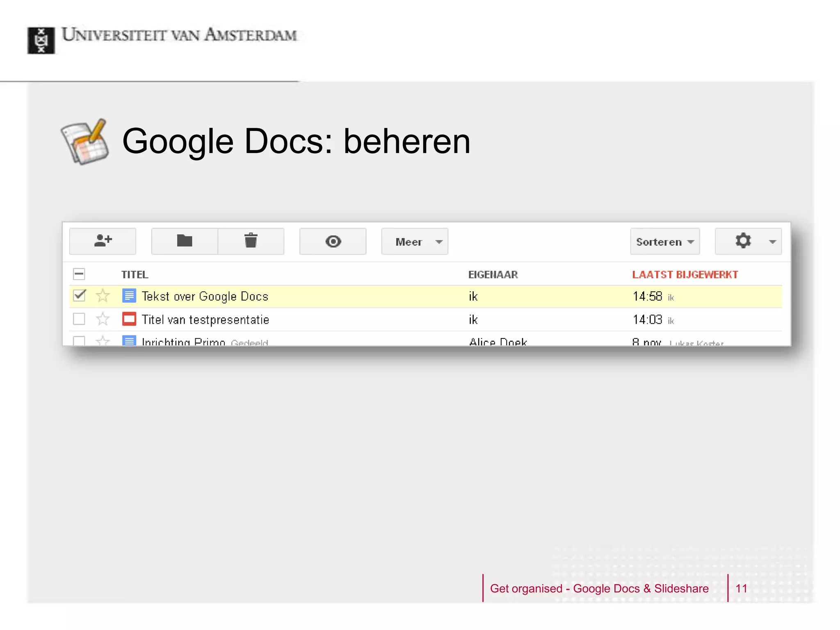Open the Sorteren dropdown

[665, 242]
